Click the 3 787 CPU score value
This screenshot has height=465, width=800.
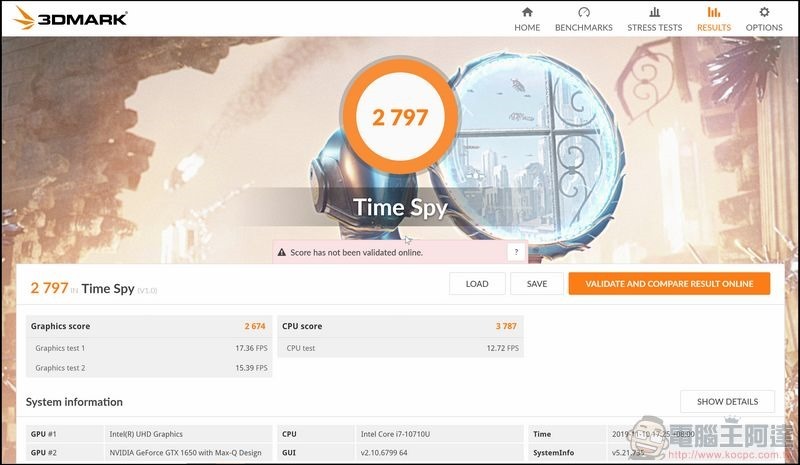pyautogui.click(x=506, y=326)
